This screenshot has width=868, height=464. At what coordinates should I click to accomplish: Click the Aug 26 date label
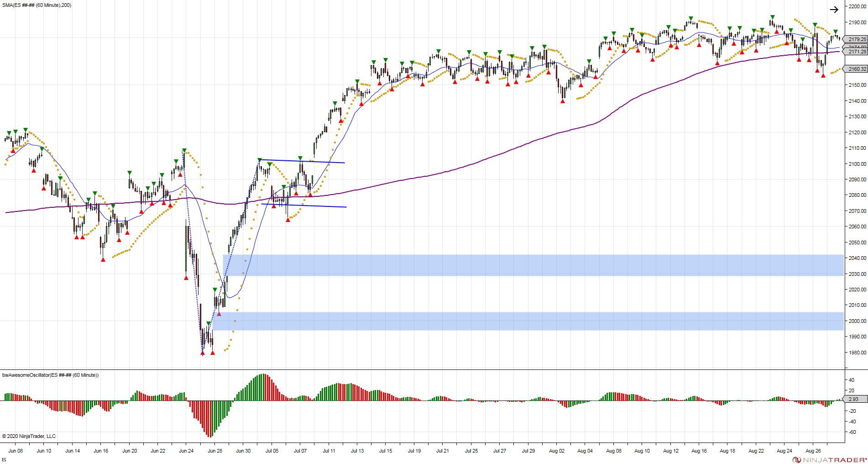pos(813,451)
